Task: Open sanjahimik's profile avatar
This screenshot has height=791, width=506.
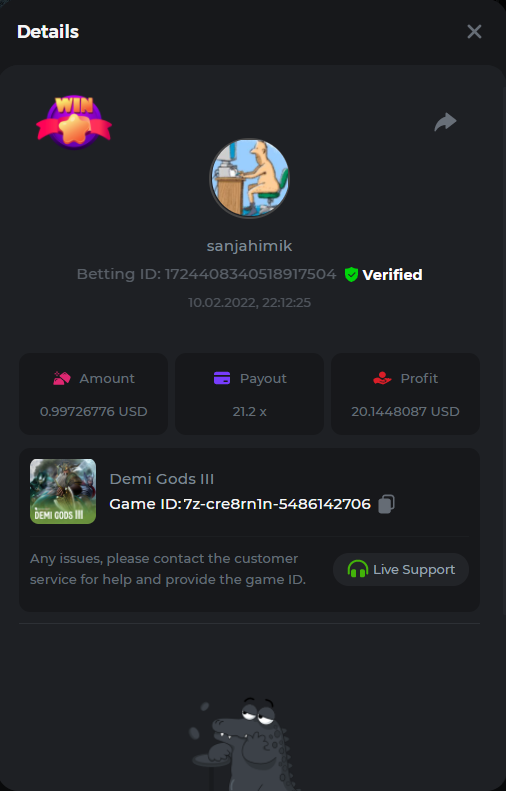Action: 249,178
